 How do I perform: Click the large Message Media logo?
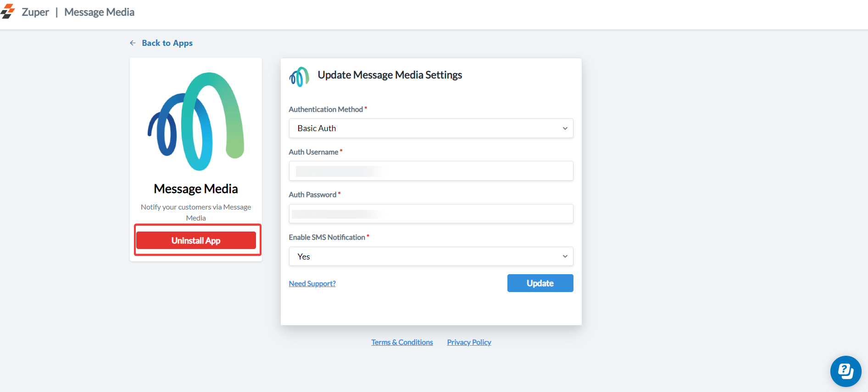[x=196, y=121]
